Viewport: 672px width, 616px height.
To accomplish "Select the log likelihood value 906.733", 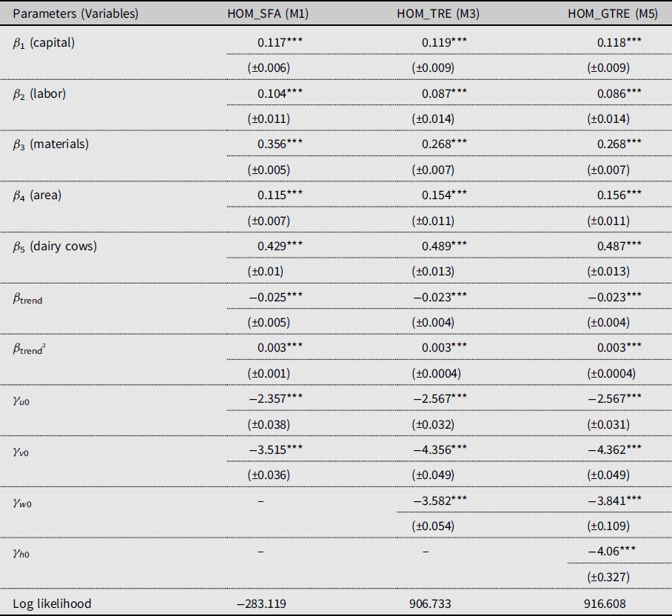I will [432, 603].
